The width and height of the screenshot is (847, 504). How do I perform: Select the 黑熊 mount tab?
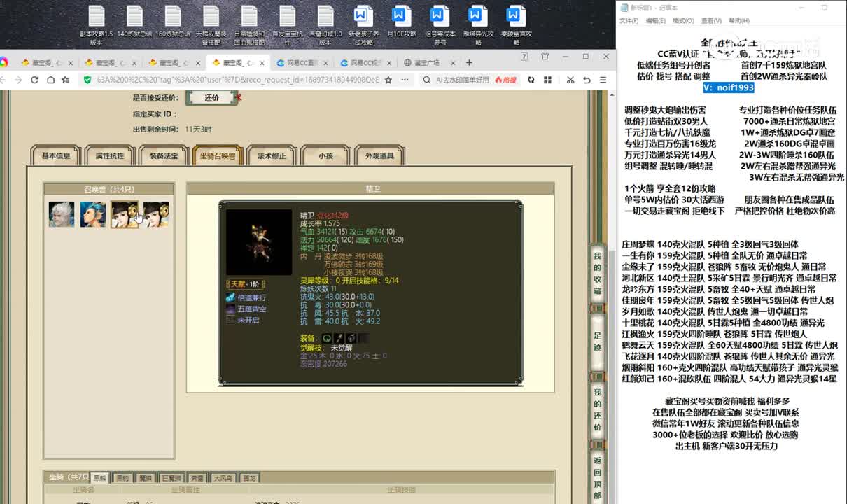click(x=99, y=477)
